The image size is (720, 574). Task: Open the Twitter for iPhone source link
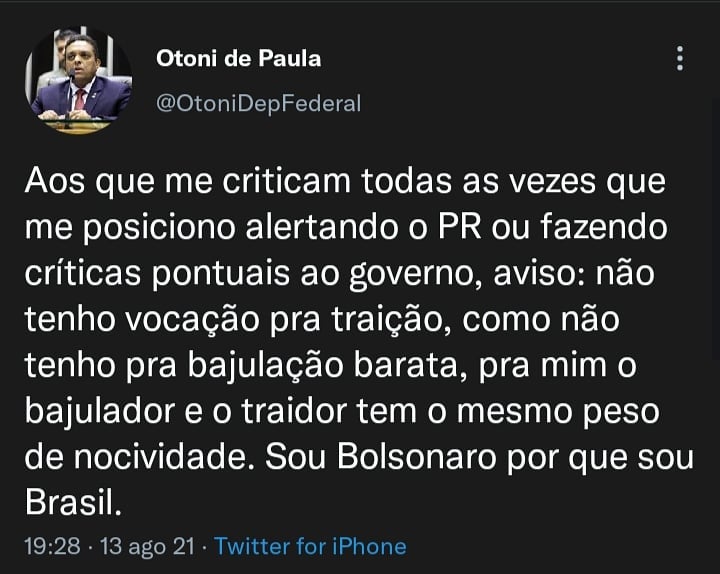(x=310, y=546)
